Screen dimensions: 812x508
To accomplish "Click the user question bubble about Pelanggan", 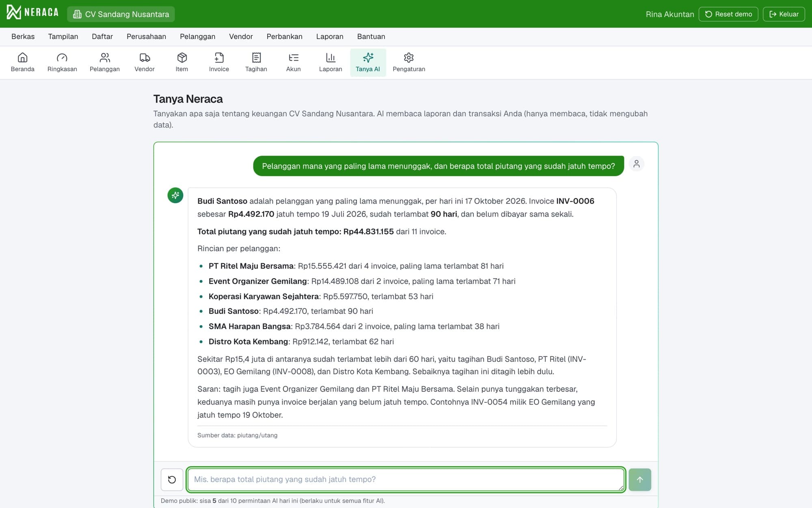I will tap(438, 166).
